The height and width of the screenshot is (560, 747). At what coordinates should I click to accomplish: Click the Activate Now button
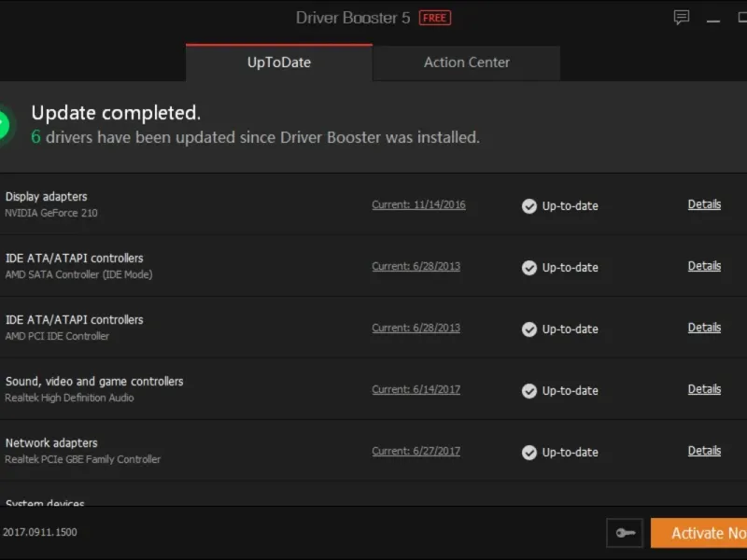coord(698,533)
